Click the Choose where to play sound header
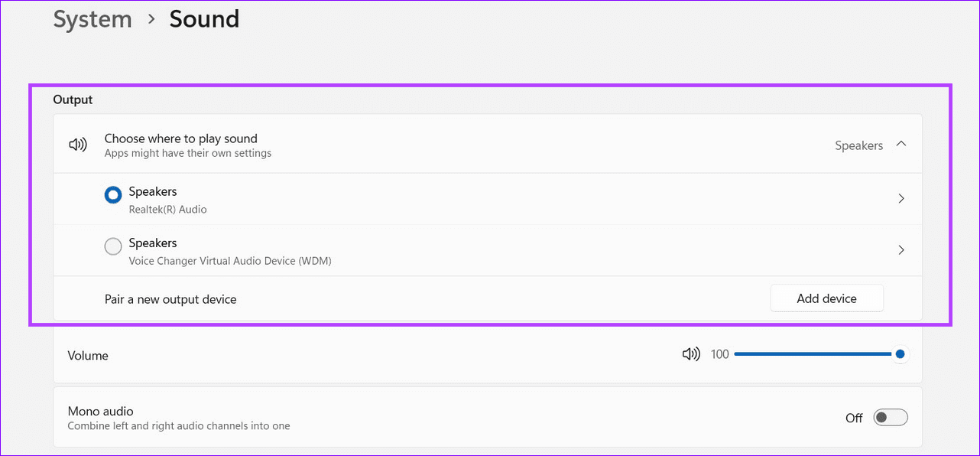 (180, 138)
